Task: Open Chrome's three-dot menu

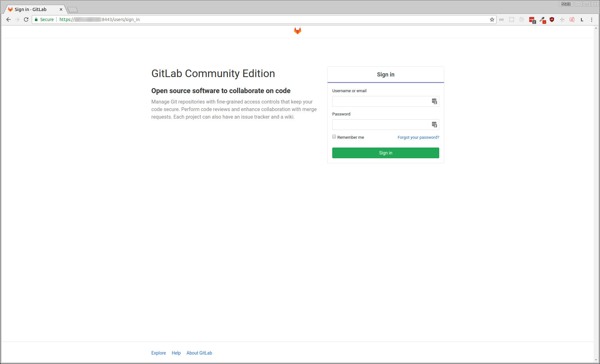Action: point(592,20)
